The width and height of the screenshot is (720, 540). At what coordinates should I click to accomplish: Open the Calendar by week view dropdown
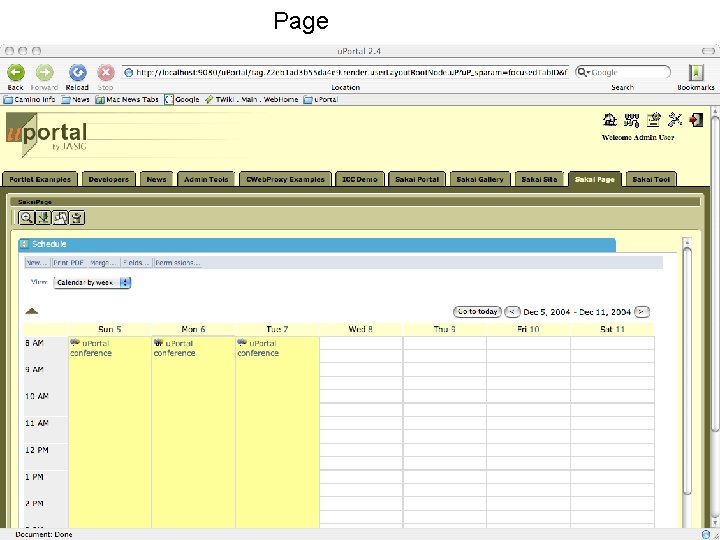(92, 283)
